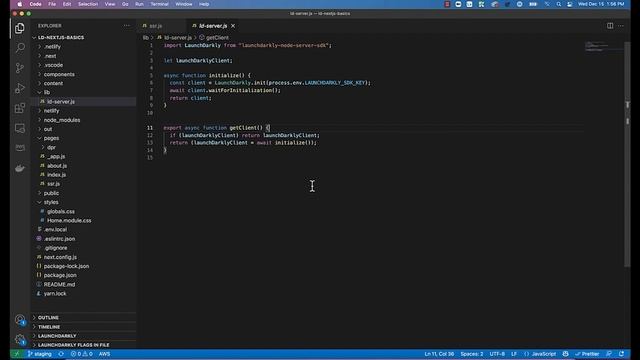Open editor More Actions ellipsis
The height and width of the screenshot is (360, 640).
[621, 26]
